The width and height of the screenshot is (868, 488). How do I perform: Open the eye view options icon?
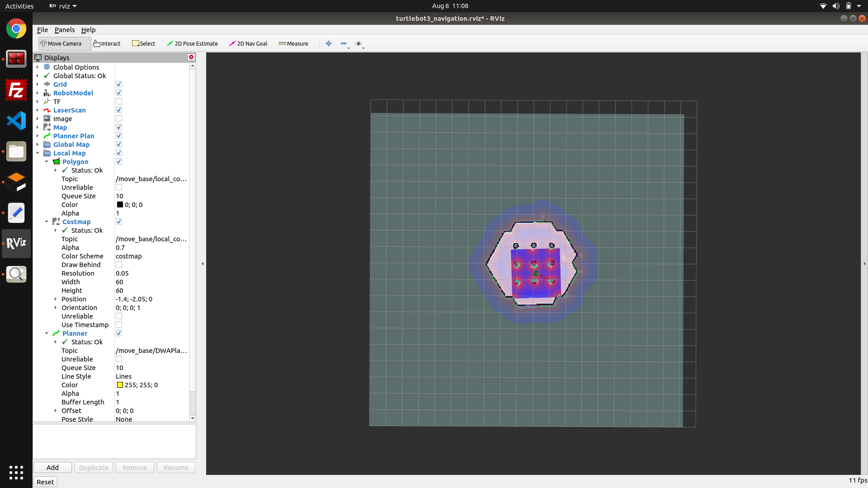coord(359,43)
